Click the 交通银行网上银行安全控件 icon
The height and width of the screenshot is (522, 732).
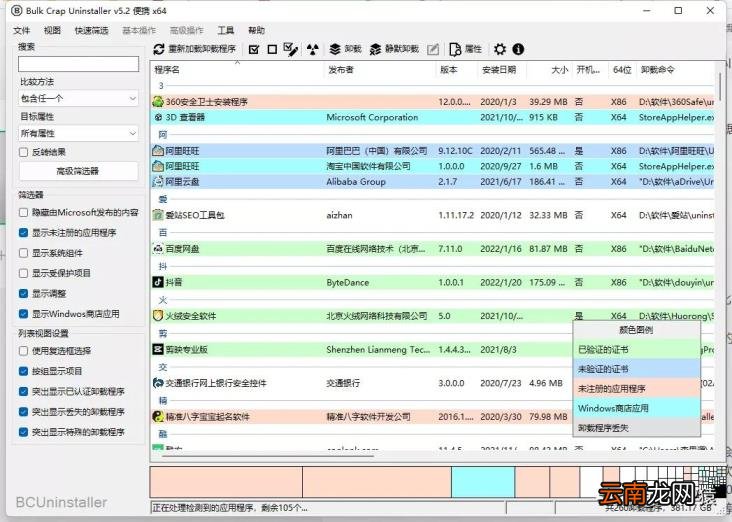pyautogui.click(x=158, y=383)
